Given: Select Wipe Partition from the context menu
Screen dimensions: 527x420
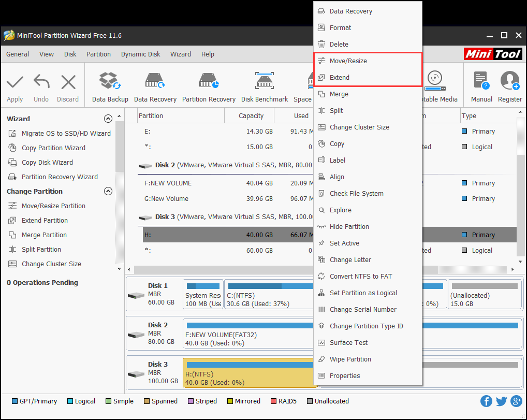Looking at the screenshot, I should pyautogui.click(x=350, y=359).
